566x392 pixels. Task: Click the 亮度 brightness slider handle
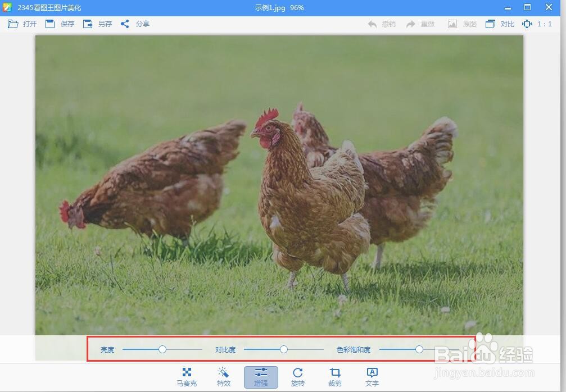click(162, 349)
